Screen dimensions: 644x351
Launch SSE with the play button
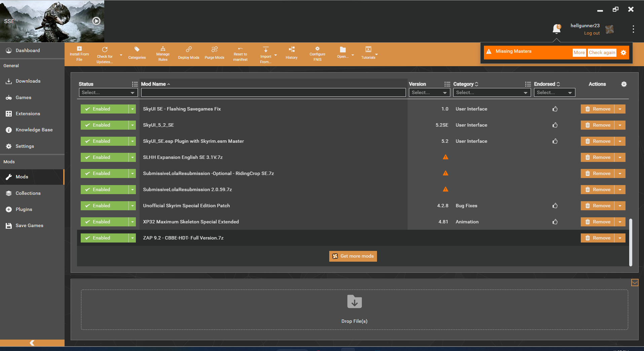click(x=97, y=21)
